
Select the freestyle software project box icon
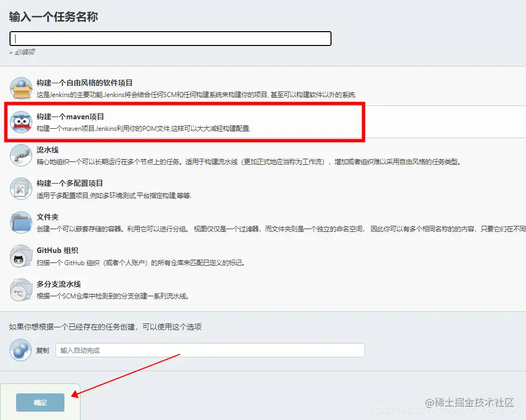tap(21, 88)
